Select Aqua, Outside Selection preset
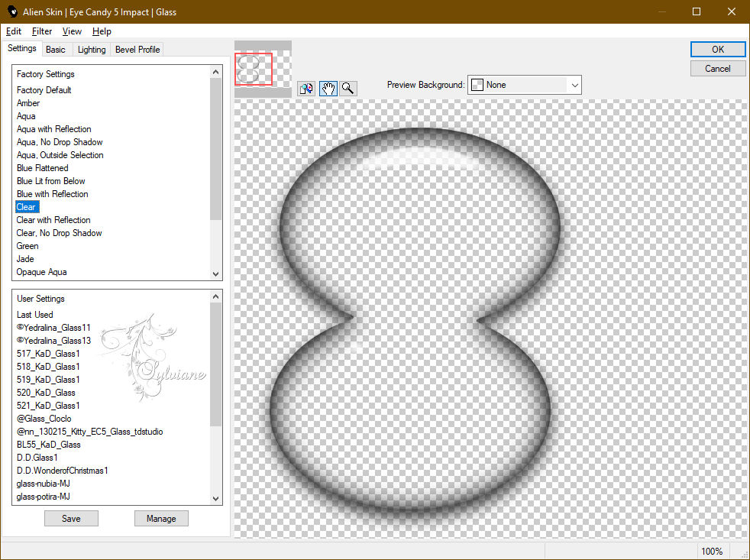 tap(60, 154)
